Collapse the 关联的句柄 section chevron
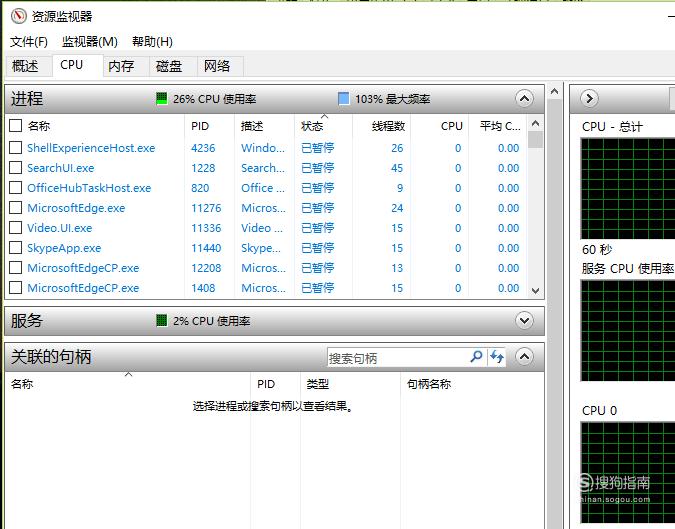This screenshot has width=675, height=529. 524,357
